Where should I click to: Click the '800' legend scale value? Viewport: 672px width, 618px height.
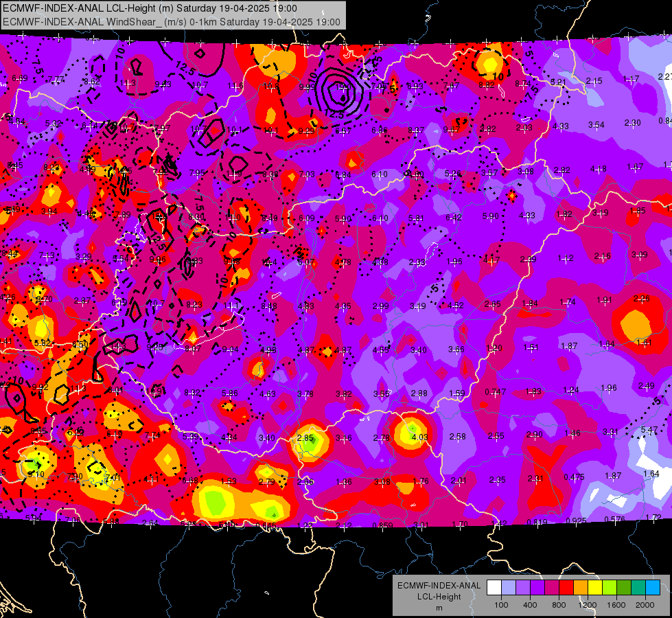[x=559, y=605]
